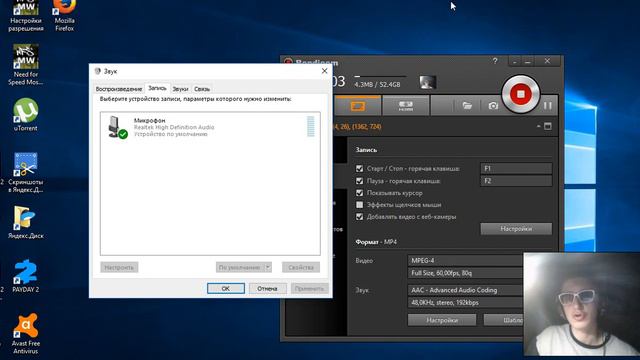The width and height of the screenshot is (640, 360).
Task: Switch to Запись tab in Звук dialog
Action: pyautogui.click(x=157, y=88)
